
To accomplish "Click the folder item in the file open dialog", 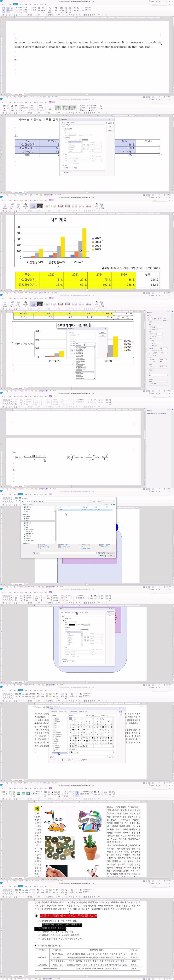I will click(61, 509).
